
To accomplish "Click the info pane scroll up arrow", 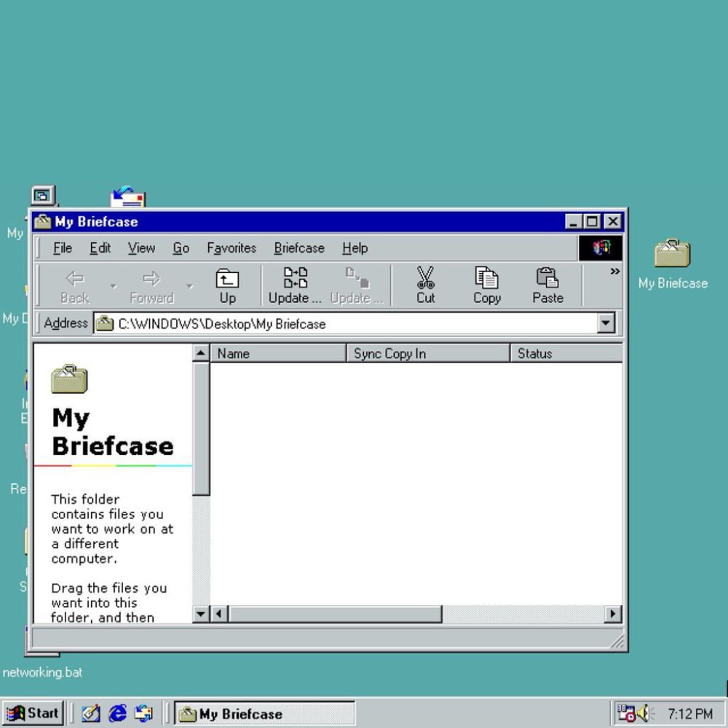I will (x=201, y=353).
